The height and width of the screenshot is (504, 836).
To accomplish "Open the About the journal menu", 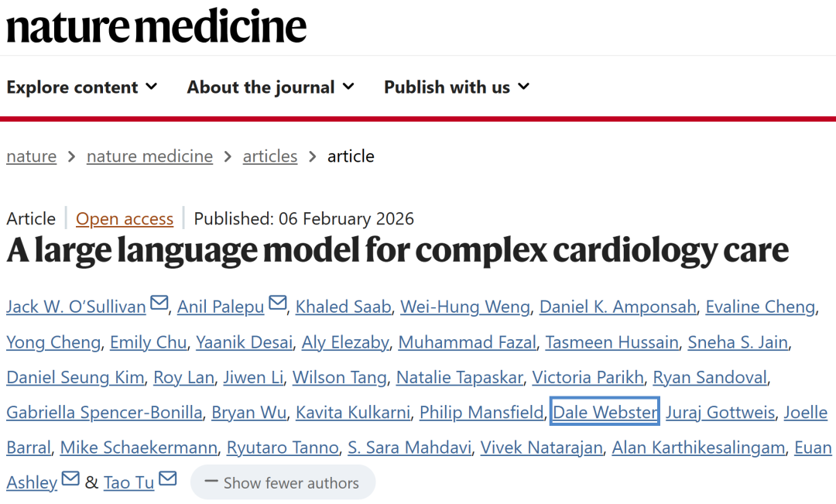I will [270, 87].
